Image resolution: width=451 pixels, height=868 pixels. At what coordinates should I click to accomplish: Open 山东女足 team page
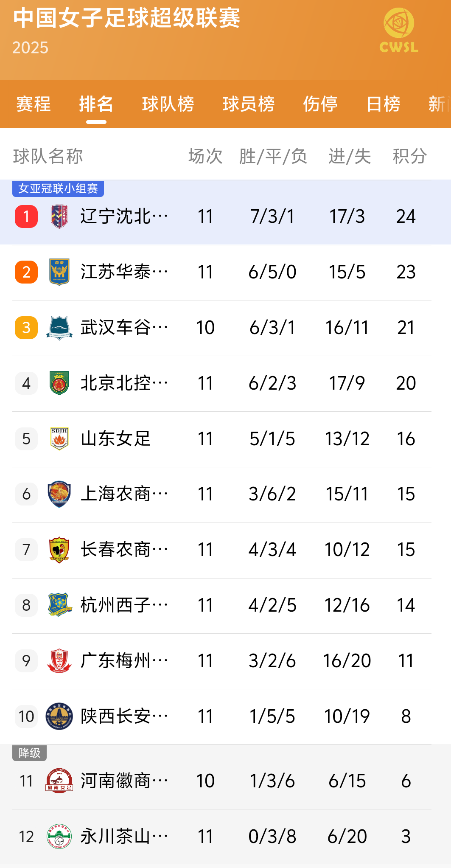[x=116, y=439]
